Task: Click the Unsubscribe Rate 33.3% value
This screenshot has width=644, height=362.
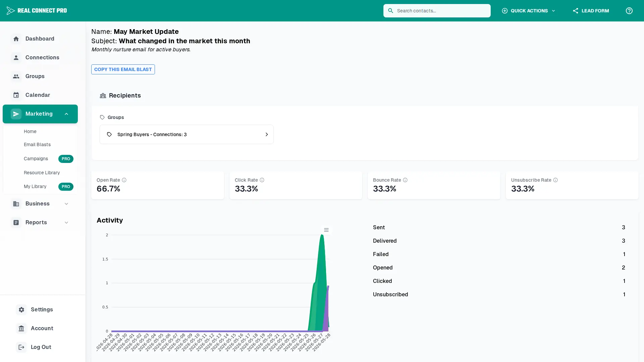Action: [523, 189]
